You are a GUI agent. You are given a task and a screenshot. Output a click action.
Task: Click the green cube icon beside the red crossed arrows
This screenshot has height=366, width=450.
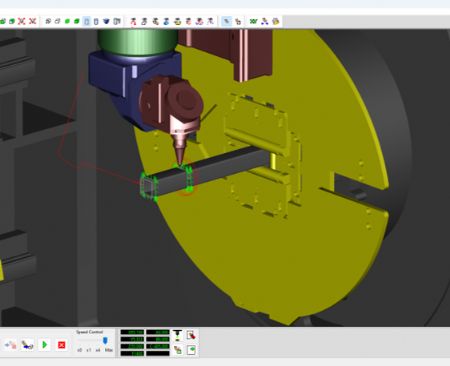click(x=12, y=21)
